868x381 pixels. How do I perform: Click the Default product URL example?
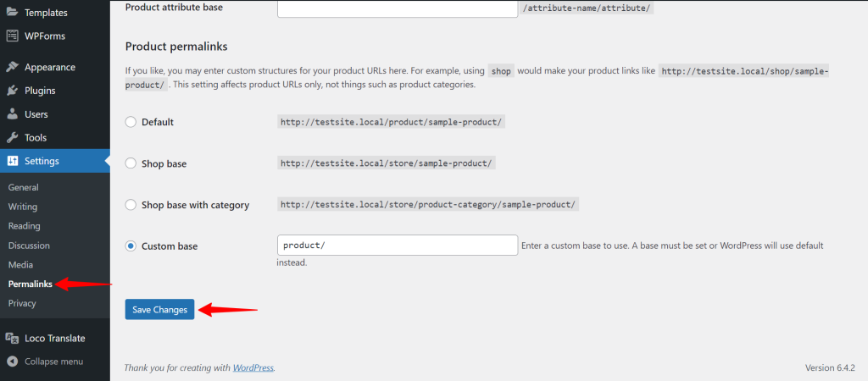(x=391, y=122)
